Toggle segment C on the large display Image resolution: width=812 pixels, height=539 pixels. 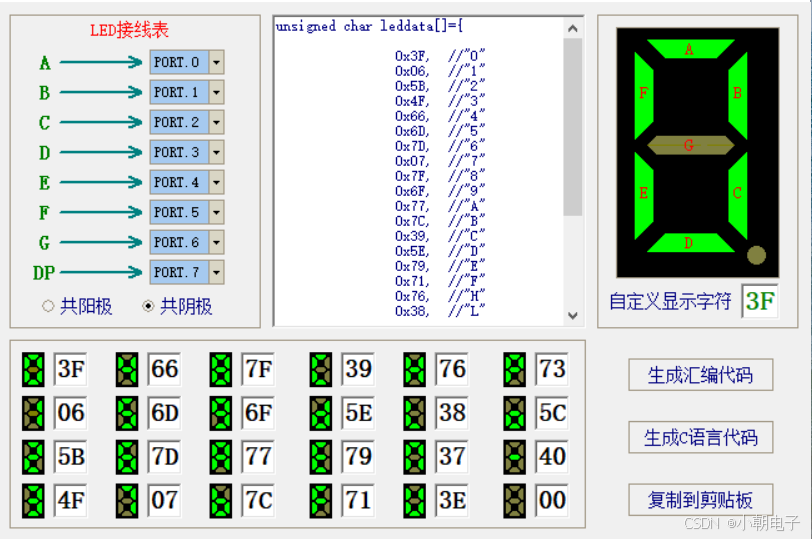pos(737,195)
